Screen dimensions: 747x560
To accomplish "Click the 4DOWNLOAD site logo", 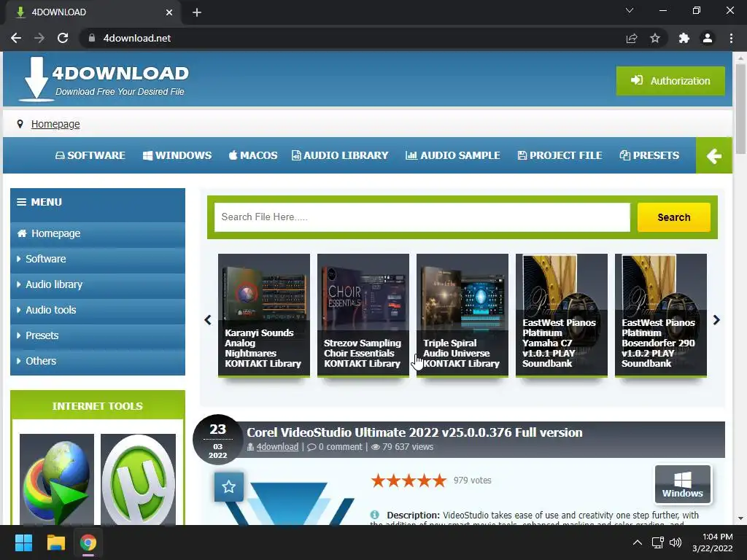I will (104, 79).
